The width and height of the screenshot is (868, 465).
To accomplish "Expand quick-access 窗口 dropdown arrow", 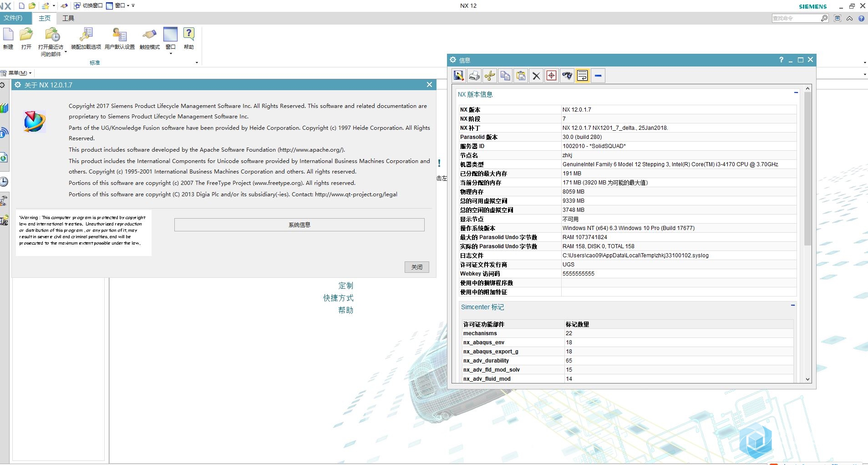I will coord(128,6).
